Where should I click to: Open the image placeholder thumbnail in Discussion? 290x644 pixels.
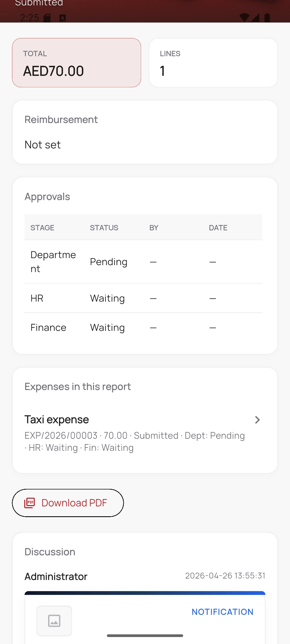[x=54, y=621]
